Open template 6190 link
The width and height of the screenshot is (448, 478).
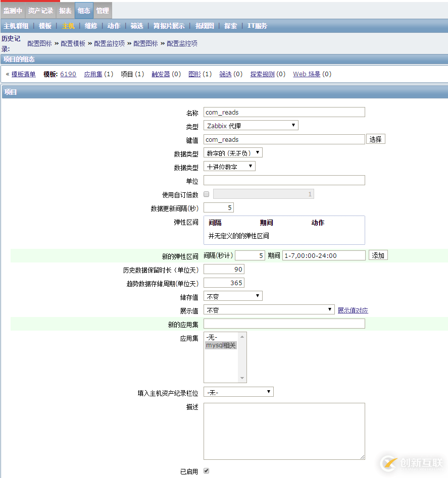click(x=68, y=74)
